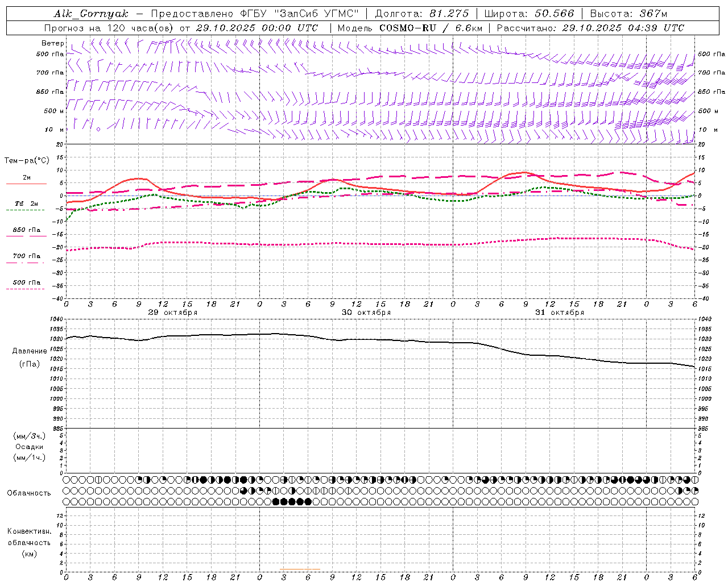Screen dimensions: 728x582
Task: Select the 700 гПа temperature legend dash-dot line
Action: [25, 263]
